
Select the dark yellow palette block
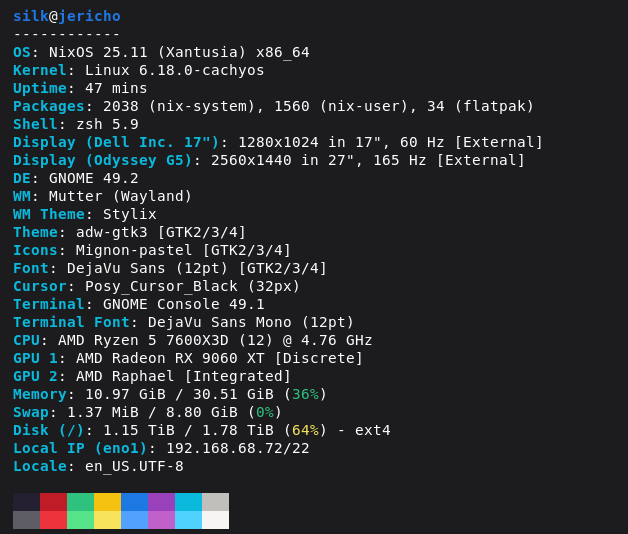107,502
